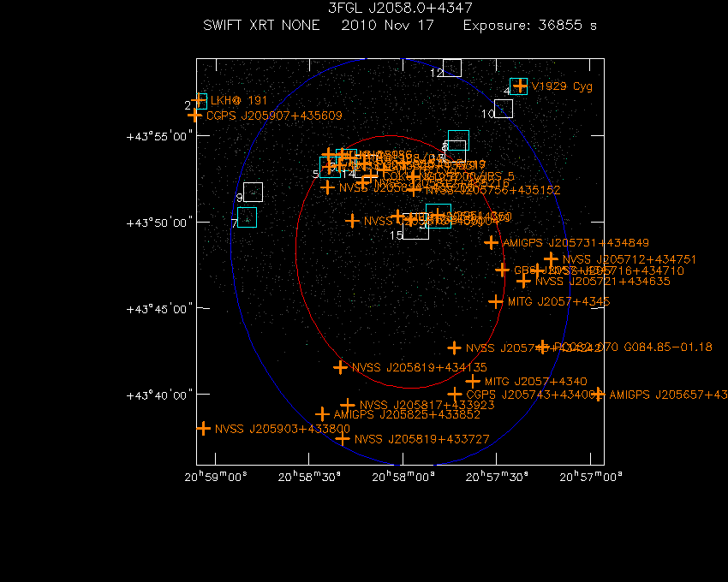
Task: Click the declination label +43°45'00"
Action: 159,309
